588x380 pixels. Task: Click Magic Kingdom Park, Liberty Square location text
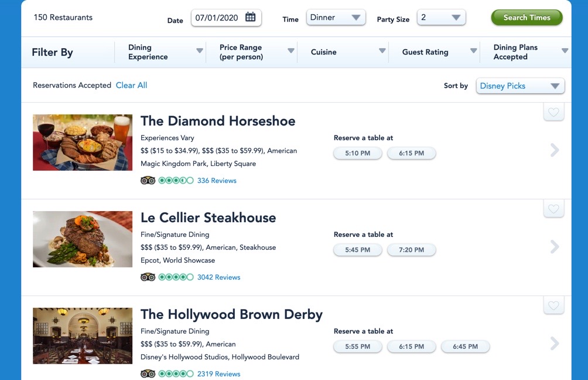(198, 164)
